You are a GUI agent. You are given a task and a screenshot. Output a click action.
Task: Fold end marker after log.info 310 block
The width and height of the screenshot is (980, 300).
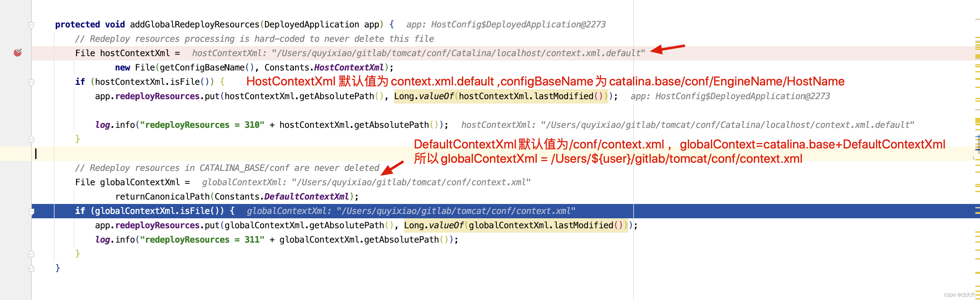pos(31,139)
